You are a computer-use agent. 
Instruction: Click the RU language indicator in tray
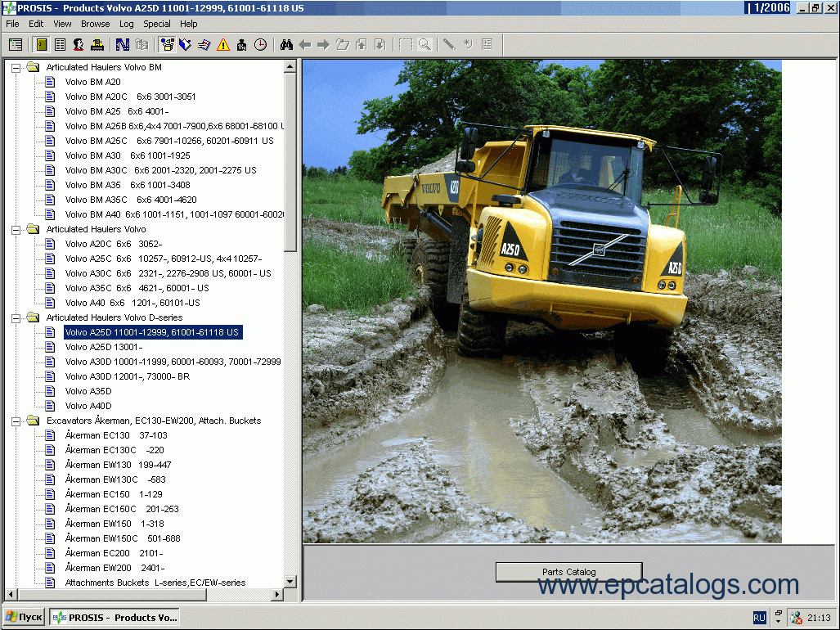[759, 618]
